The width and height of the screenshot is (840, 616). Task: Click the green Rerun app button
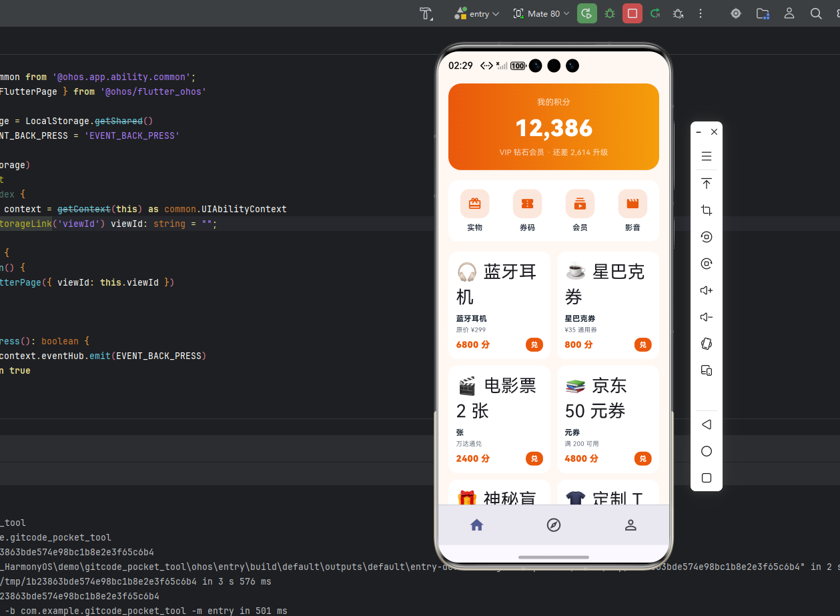[587, 13]
